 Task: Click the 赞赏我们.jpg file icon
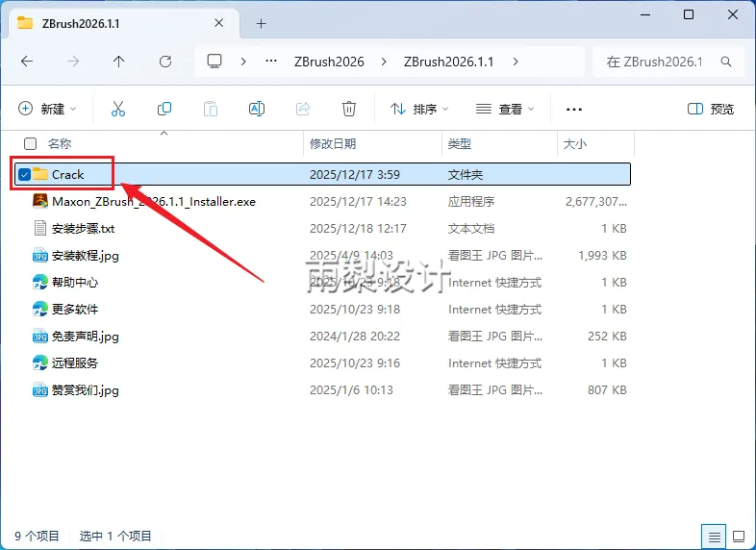[40, 390]
